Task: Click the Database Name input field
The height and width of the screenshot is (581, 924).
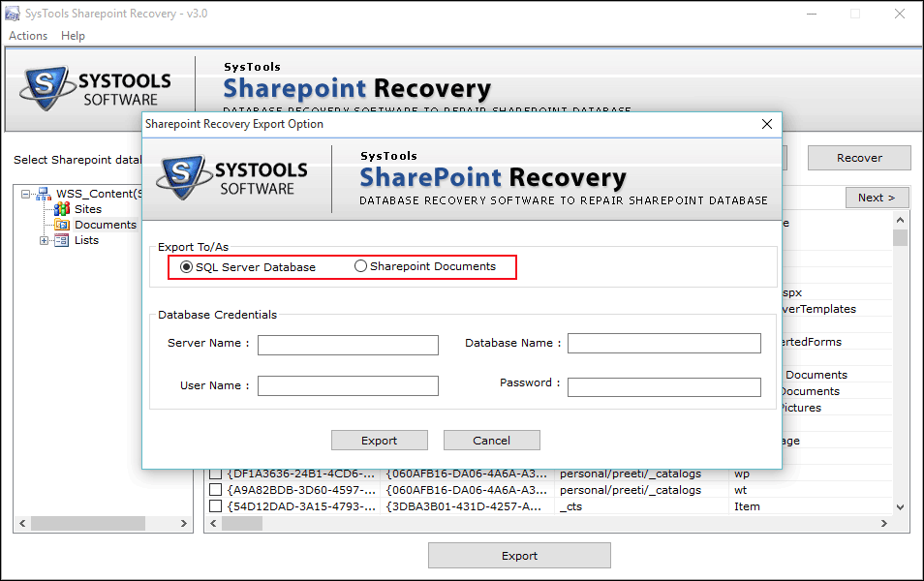Action: tap(664, 343)
